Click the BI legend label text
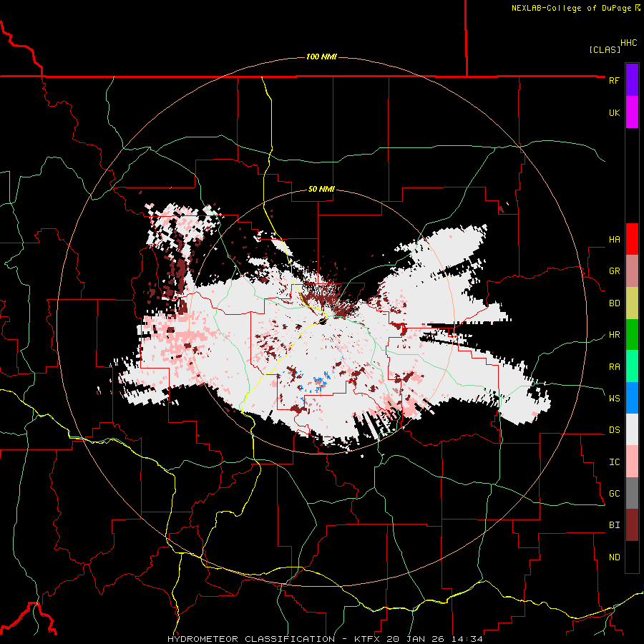 tap(614, 525)
